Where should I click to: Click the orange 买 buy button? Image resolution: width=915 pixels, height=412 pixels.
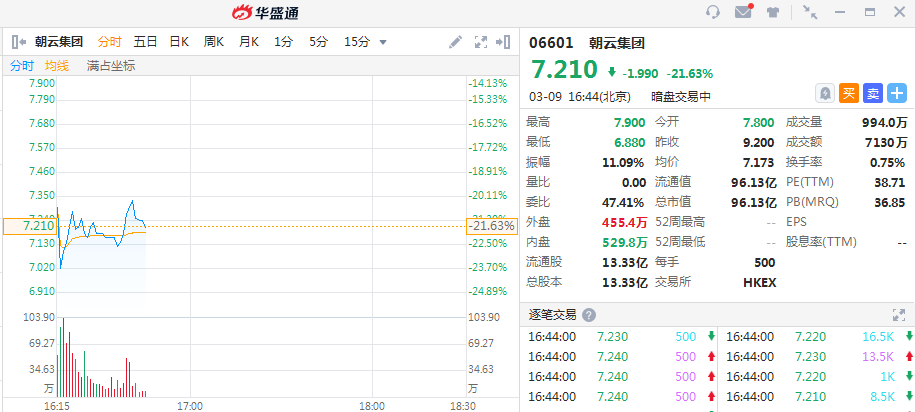848,93
